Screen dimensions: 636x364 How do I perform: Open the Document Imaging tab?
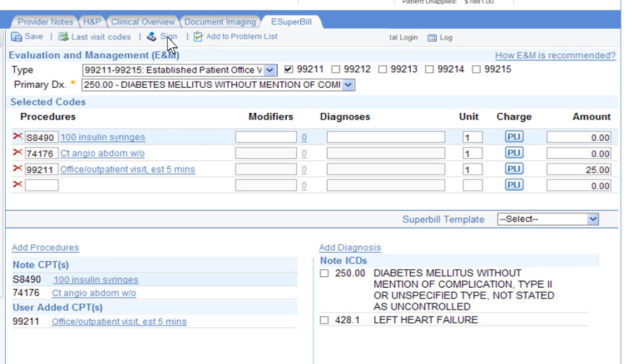(220, 22)
